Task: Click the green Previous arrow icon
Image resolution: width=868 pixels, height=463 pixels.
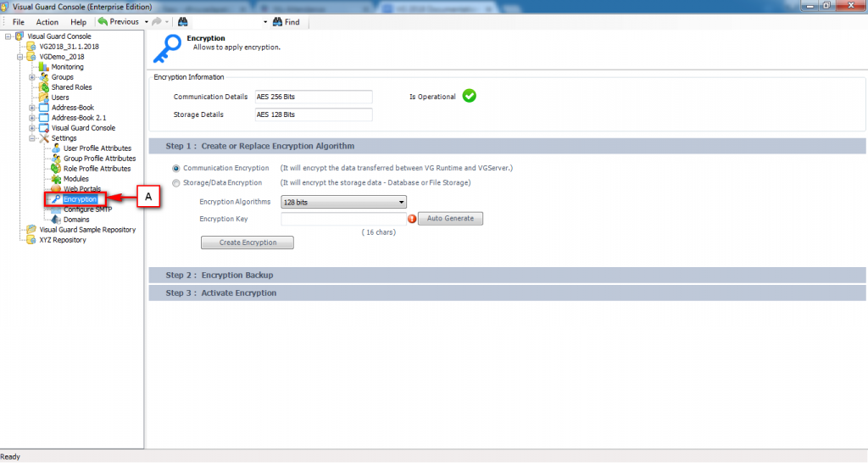Action: coord(103,22)
